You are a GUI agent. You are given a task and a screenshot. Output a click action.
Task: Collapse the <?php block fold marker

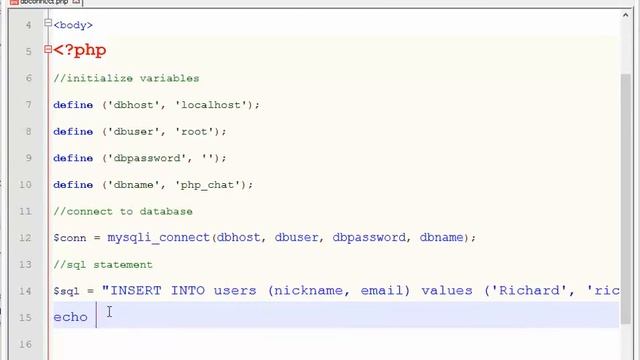(x=48, y=50)
